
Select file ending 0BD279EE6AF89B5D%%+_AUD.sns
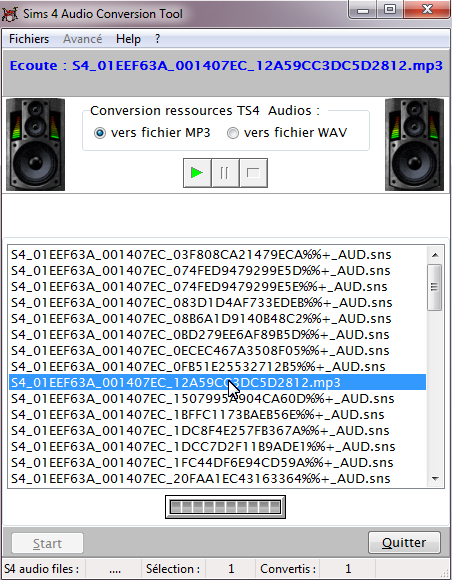[217, 334]
